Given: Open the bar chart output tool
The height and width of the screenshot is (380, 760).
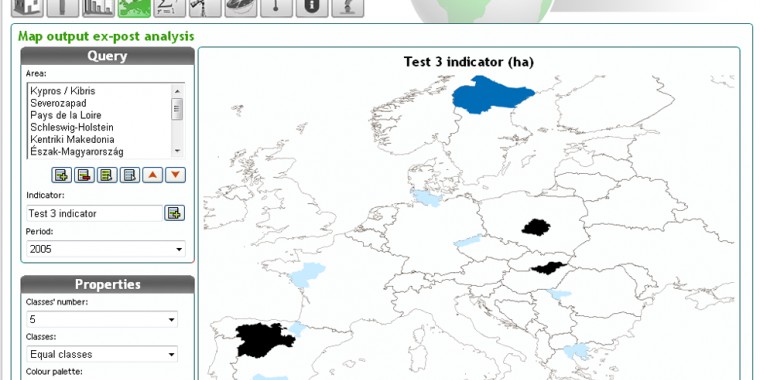Looking at the screenshot, I should tap(98, 8).
